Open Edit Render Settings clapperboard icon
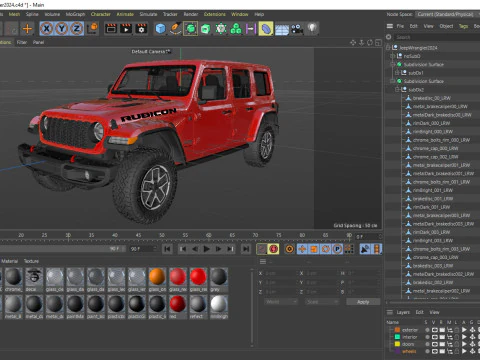This screenshot has width=480, height=360. pos(141,29)
